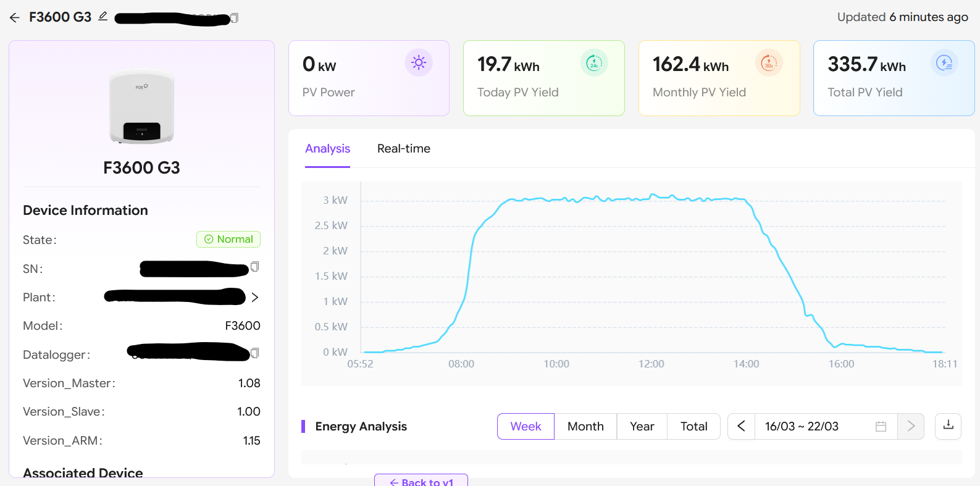Click the back arrow beside F3600 G3
Viewport: 980px width, 486px height.
15,18
